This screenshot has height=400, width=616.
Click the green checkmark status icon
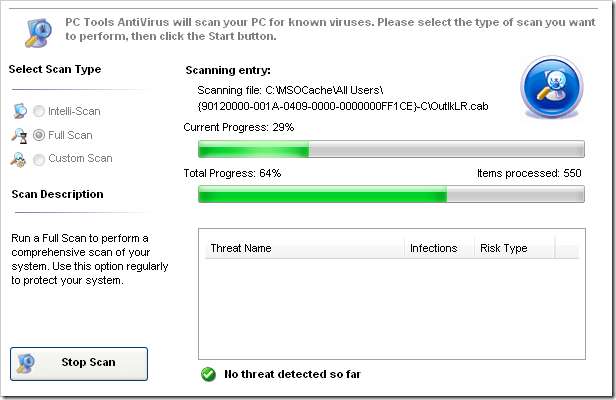point(208,374)
